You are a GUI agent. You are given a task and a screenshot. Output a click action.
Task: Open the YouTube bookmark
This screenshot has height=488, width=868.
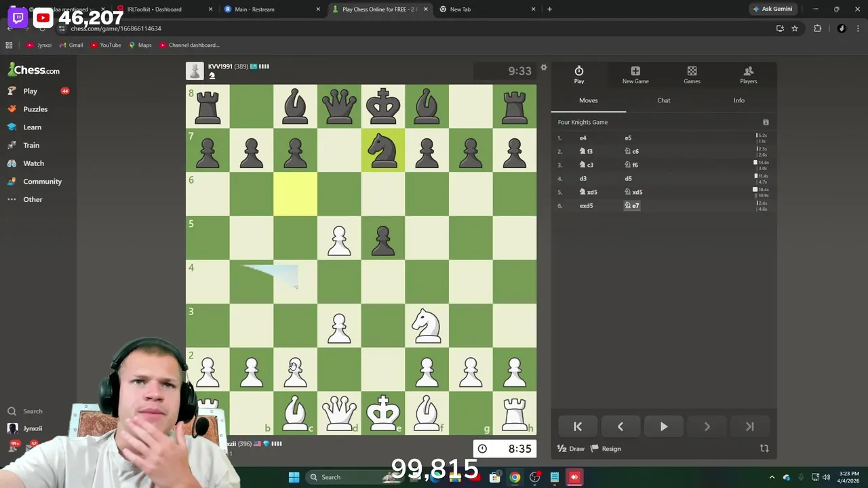(105, 45)
